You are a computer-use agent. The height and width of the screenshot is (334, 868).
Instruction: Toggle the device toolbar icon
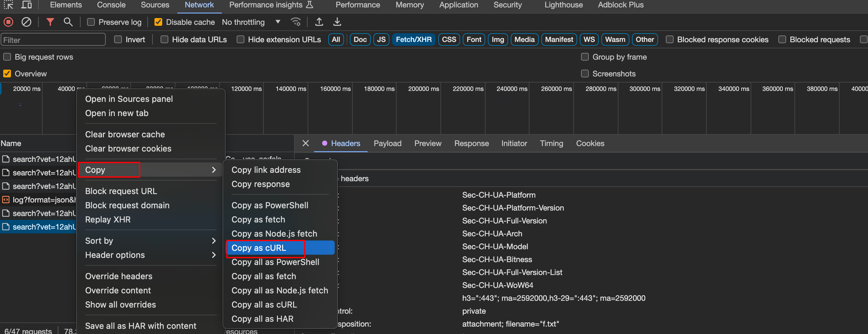(x=26, y=5)
